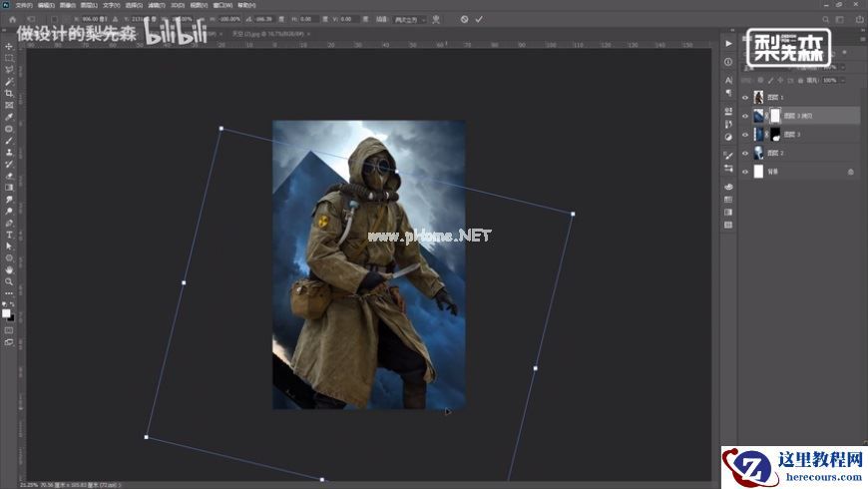This screenshot has width=868, height=489.
Task: Switch to the 天空 (2).jpg document tab
Action: pos(267,34)
